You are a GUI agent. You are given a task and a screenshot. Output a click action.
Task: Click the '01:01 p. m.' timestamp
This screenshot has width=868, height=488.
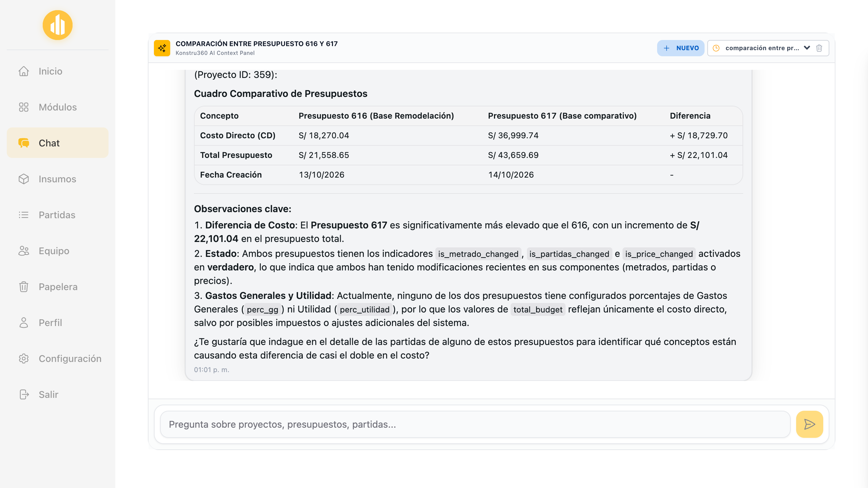click(212, 370)
